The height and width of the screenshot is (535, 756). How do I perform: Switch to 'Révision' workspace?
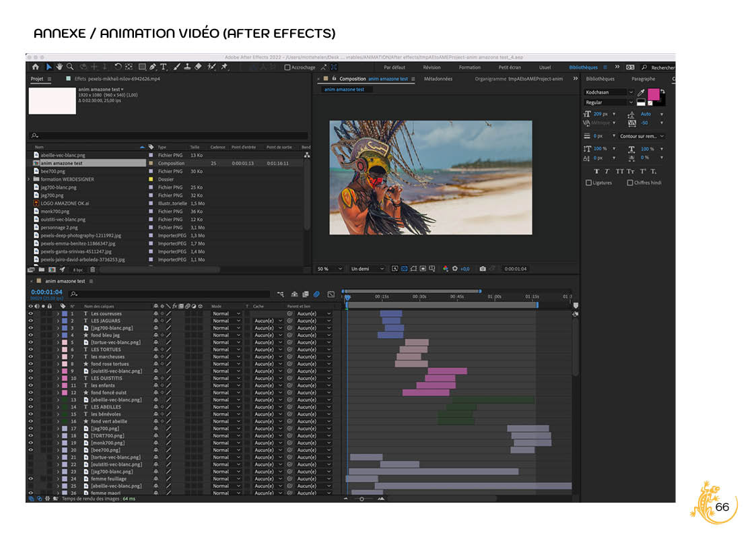pyautogui.click(x=432, y=67)
